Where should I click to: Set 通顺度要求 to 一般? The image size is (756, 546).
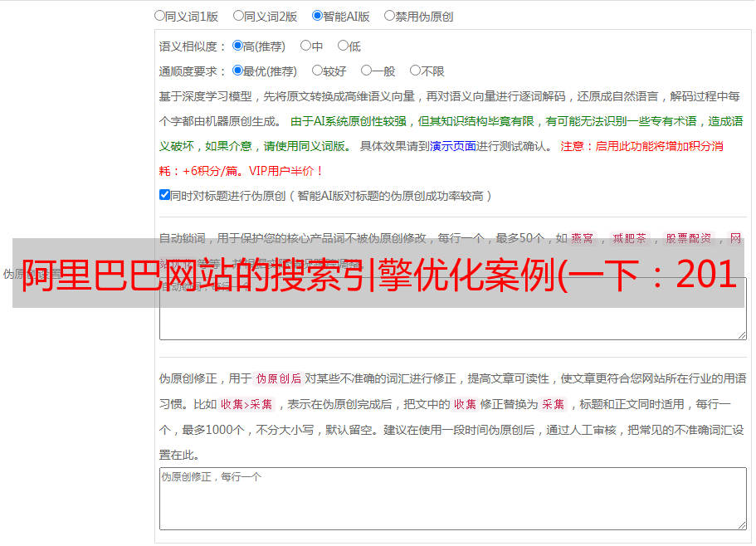pyautogui.click(x=366, y=71)
